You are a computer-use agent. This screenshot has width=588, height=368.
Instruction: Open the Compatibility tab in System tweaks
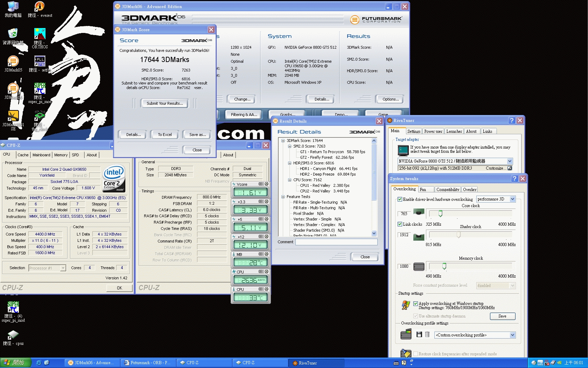pyautogui.click(x=448, y=190)
